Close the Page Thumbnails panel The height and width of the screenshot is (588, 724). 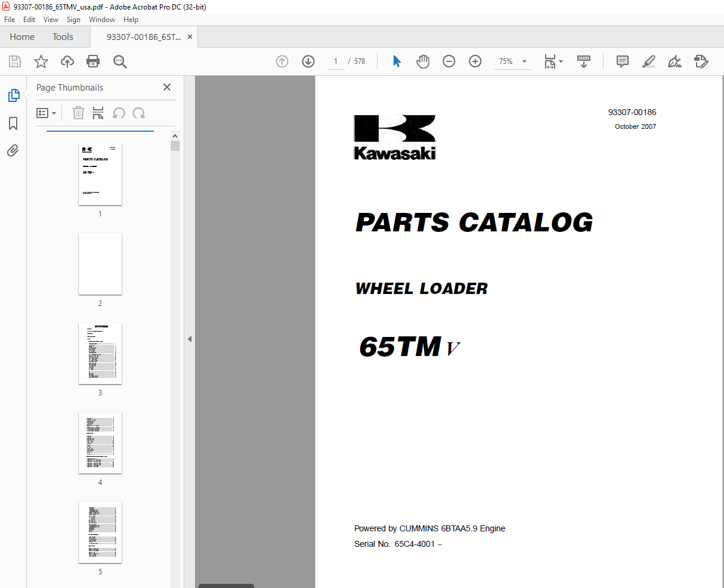pos(167,87)
